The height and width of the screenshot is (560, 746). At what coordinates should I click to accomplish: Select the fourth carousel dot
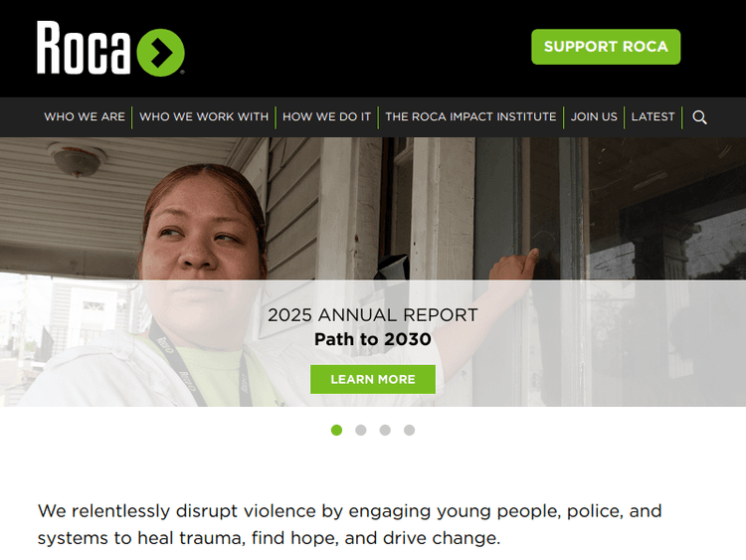(x=409, y=430)
